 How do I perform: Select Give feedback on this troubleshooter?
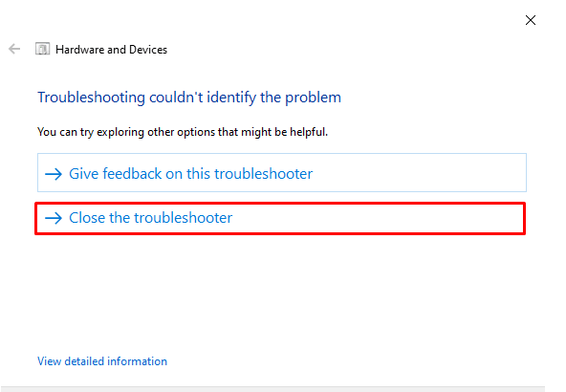point(282,172)
